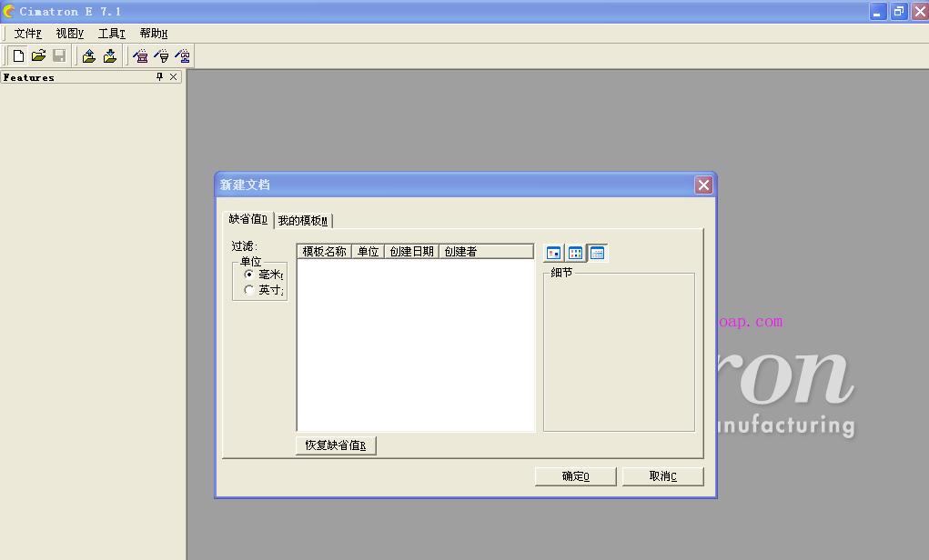This screenshot has height=560, width=929.
Task: Switch to the 我的模板 tab
Action: 303,221
